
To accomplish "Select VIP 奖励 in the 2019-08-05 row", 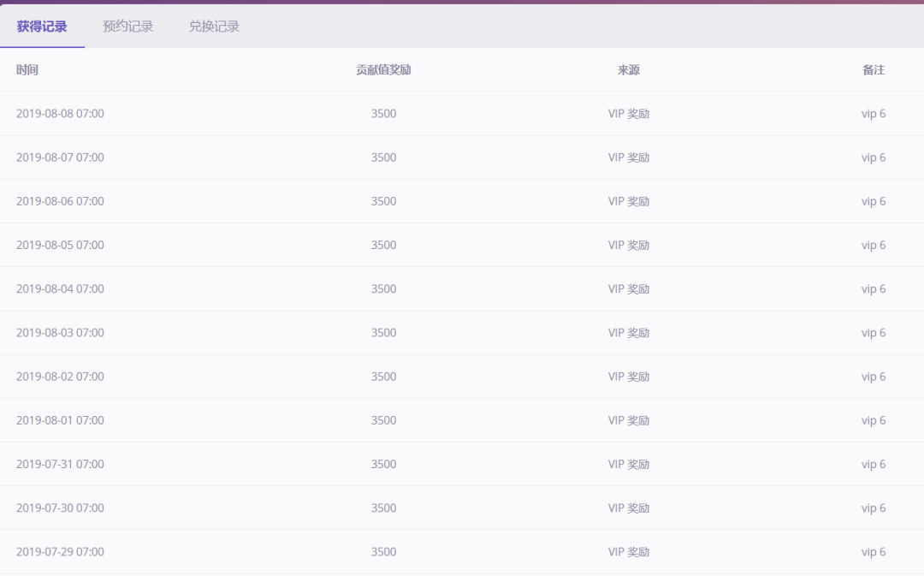I will [629, 245].
